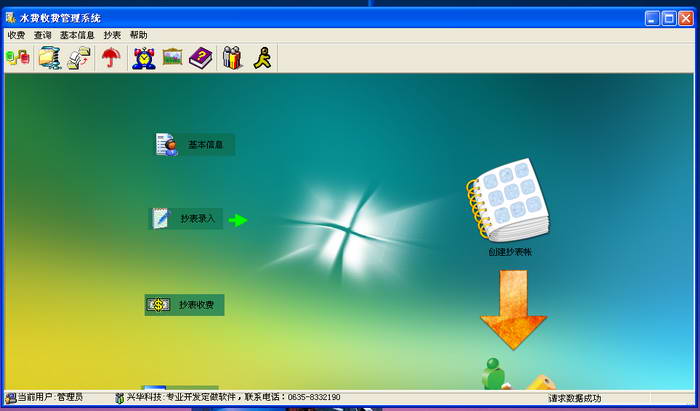700x411 pixels.
Task: Minimize the 水费收费管理系统 window
Action: [652, 18]
